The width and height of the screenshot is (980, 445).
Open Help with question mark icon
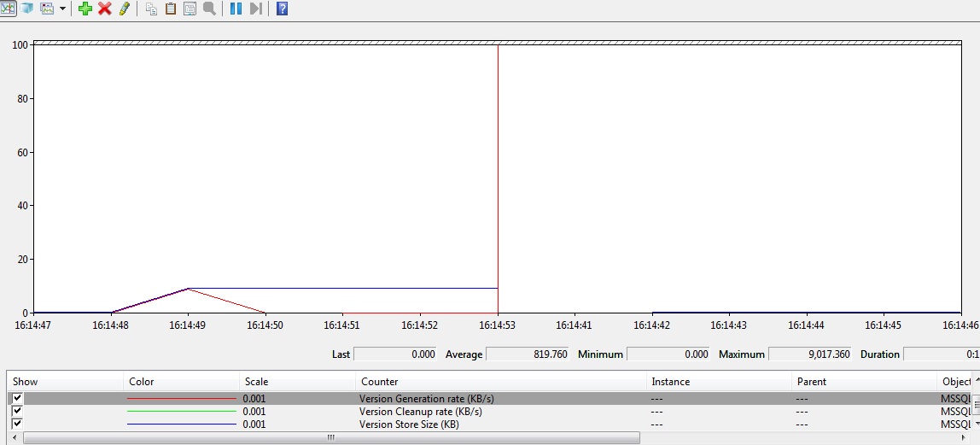click(x=282, y=9)
